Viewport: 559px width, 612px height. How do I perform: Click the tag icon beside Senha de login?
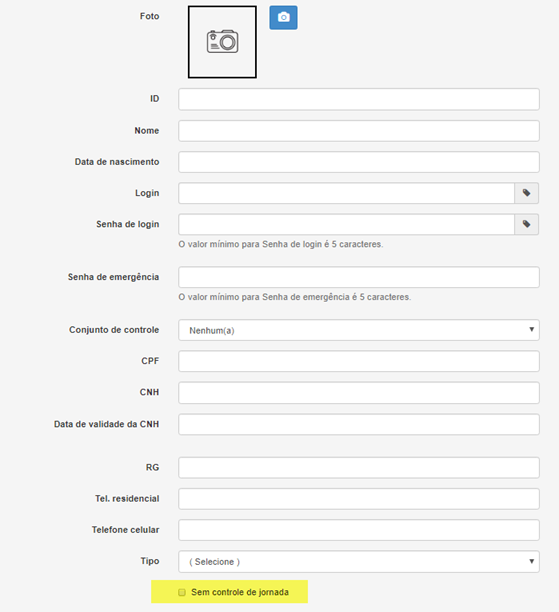pyautogui.click(x=527, y=224)
